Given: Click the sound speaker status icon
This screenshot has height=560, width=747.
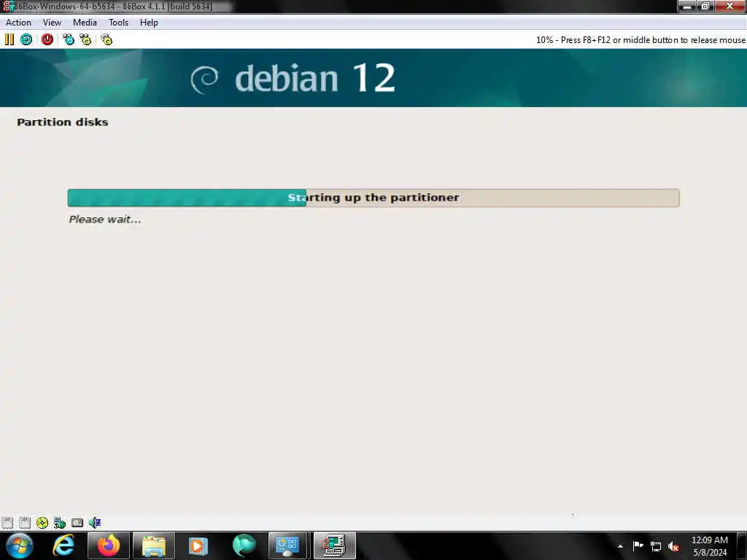Looking at the screenshot, I should pyautogui.click(x=95, y=522).
